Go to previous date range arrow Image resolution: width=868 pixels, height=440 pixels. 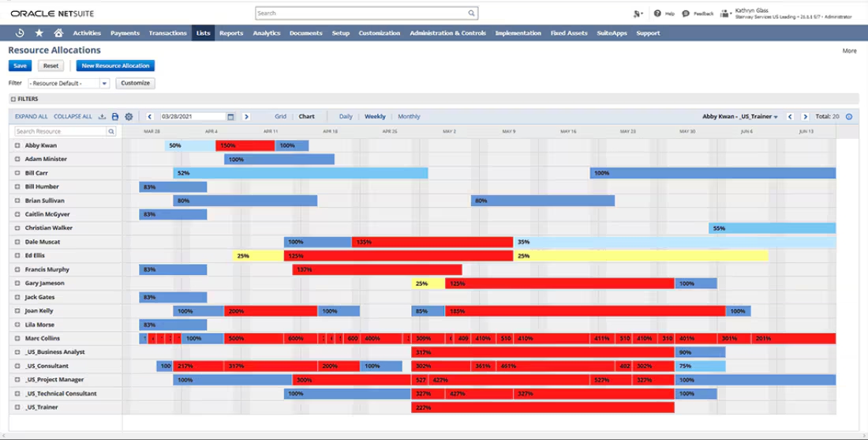[149, 116]
